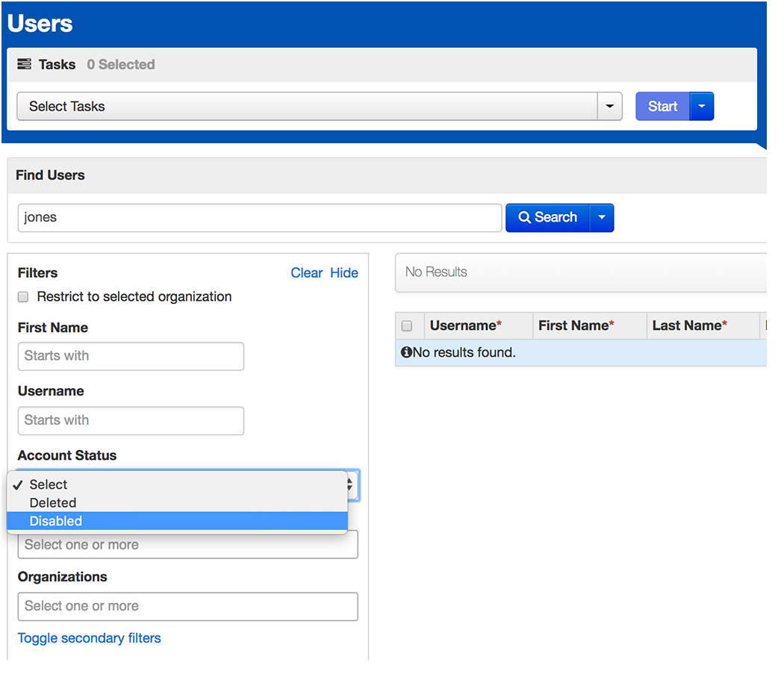Click the Tasks list icon

coord(24,64)
